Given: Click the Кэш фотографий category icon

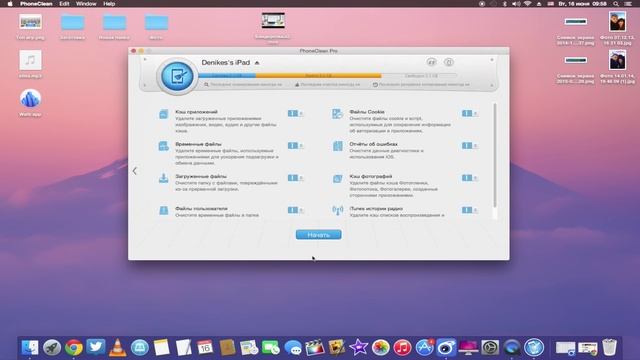Looking at the screenshot, I should coord(338,178).
